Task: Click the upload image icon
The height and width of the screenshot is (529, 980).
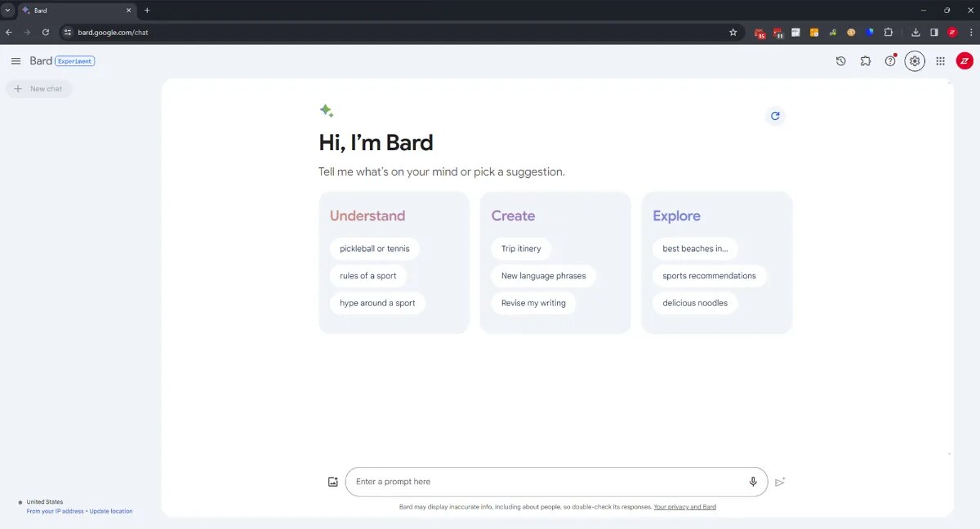Action: click(332, 482)
